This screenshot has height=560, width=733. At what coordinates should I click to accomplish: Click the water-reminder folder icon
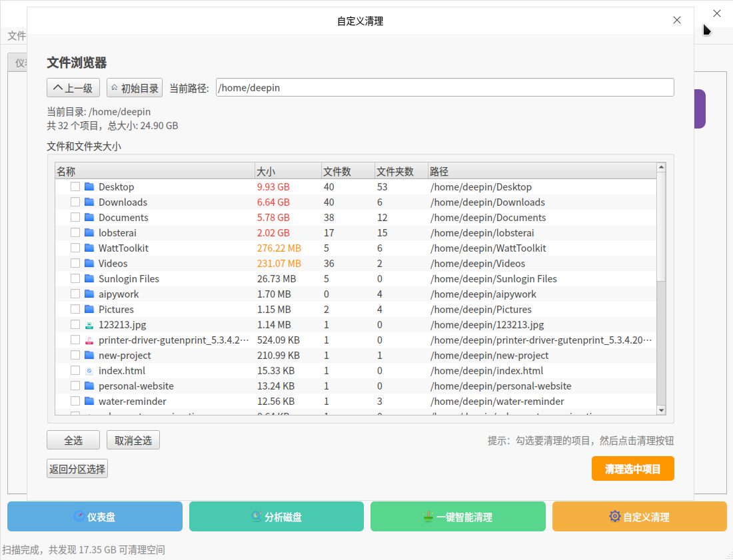[89, 402]
